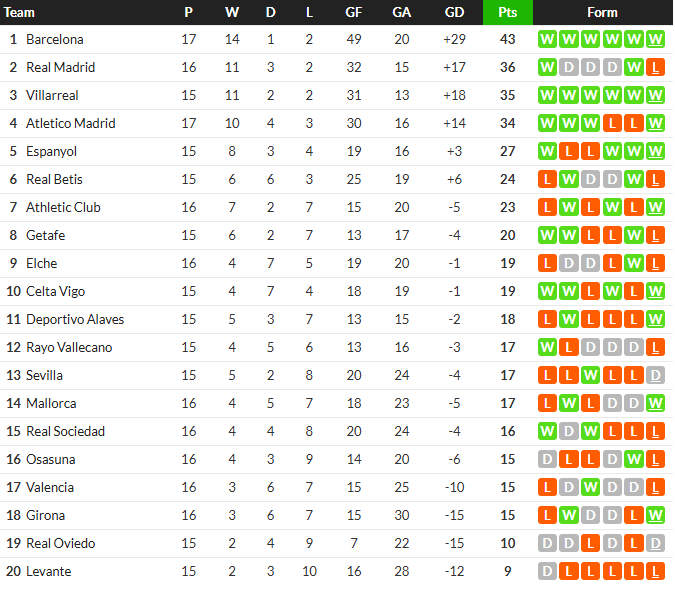Click Sevilla's only green W form badge
Image resolution: width=675 pixels, height=592 pixels.
(x=590, y=375)
